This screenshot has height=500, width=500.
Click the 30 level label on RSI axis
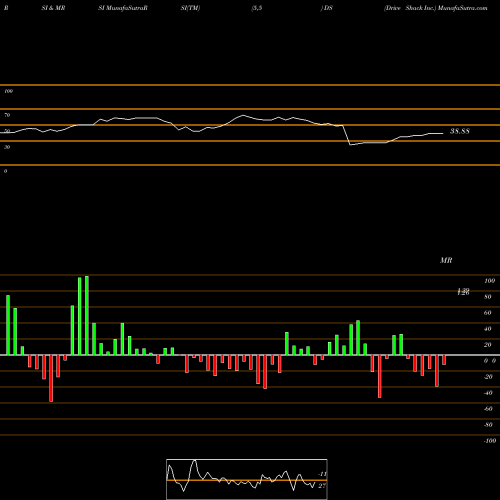[7, 147]
